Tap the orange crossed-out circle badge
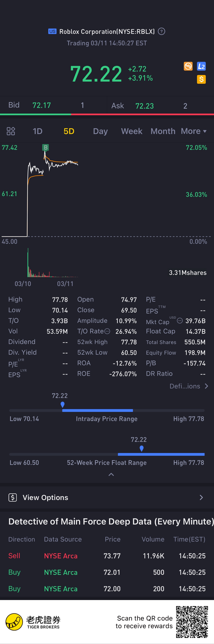The width and height of the screenshot is (214, 644). [188, 66]
